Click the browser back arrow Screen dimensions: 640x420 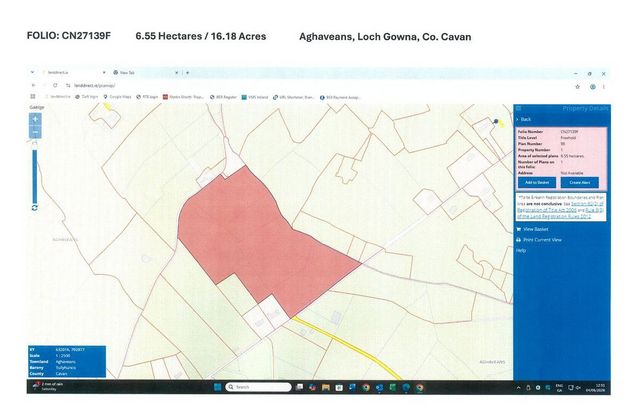[33, 85]
